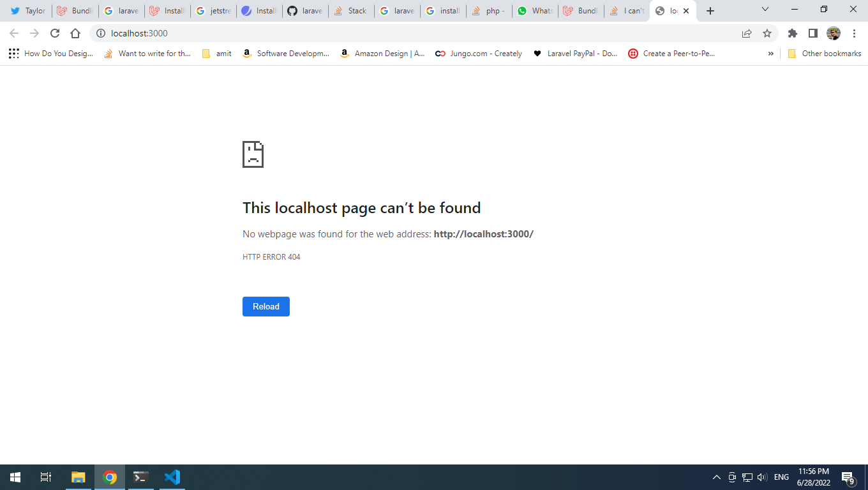Screen dimensions: 868x490
Task: Open 'Software Developm...' bookmark
Action: tap(286, 54)
